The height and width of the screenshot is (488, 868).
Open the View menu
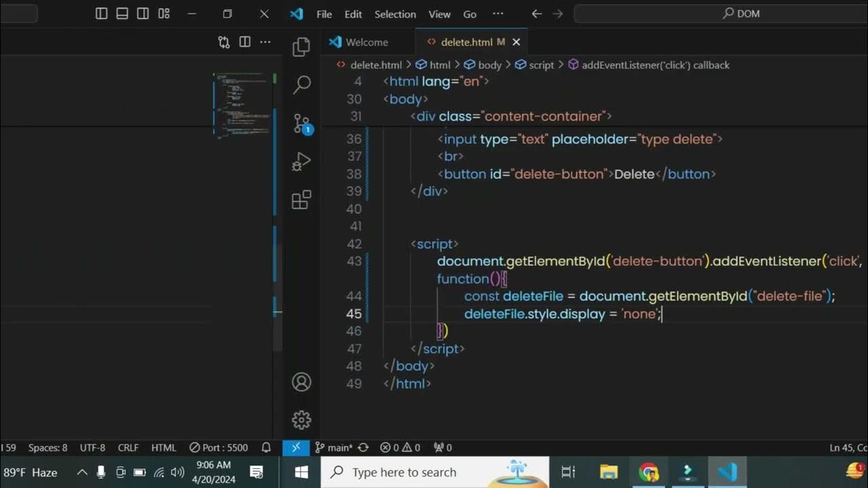point(439,14)
